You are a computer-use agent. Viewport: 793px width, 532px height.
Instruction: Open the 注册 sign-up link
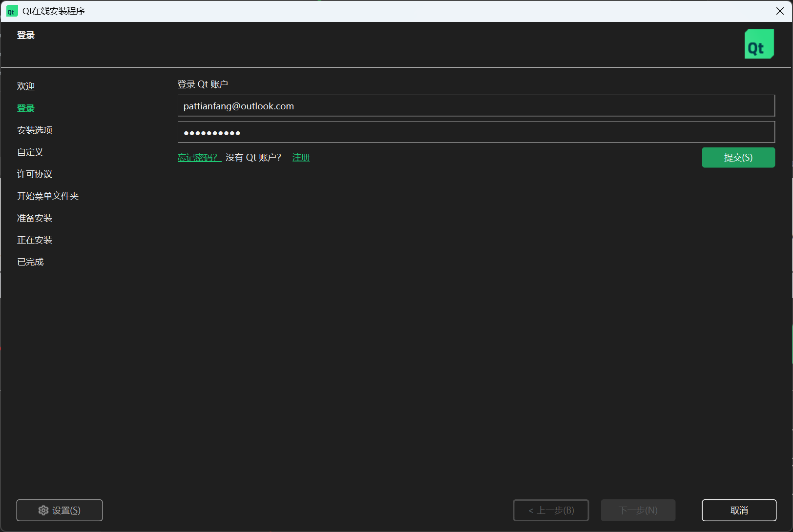point(301,158)
